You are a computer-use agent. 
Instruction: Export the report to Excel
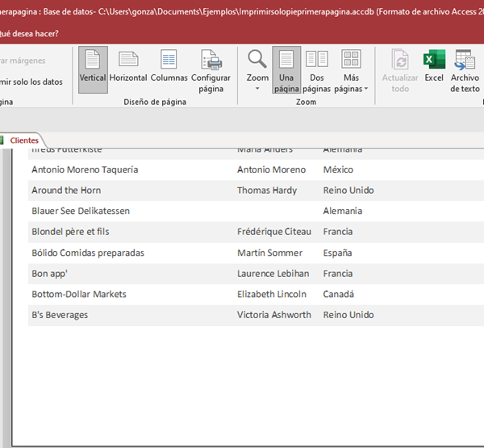(434, 66)
